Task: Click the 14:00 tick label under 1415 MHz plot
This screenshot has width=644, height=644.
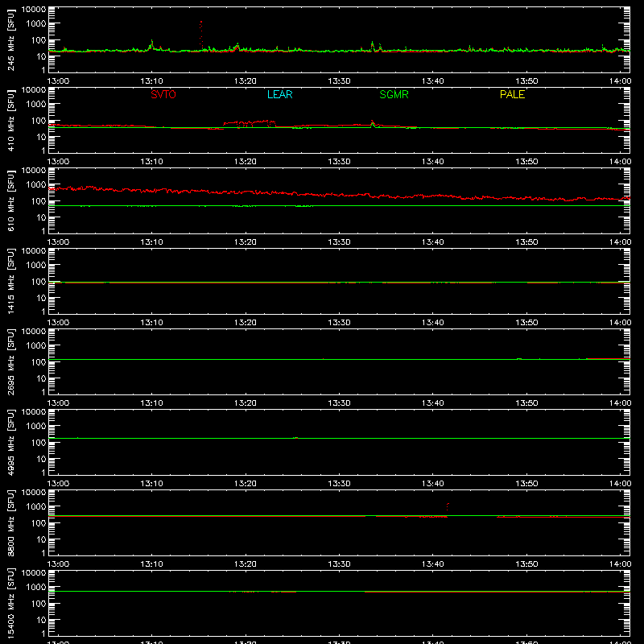Action: 620,323
